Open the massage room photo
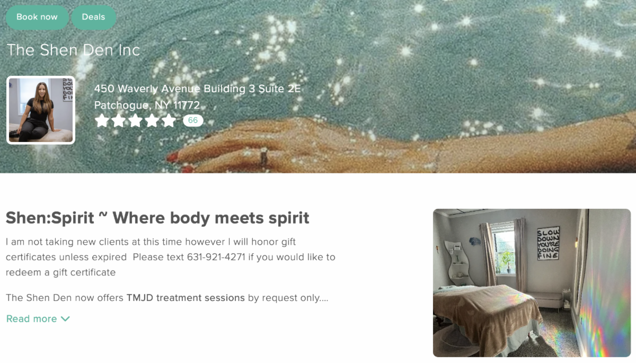The width and height of the screenshot is (636, 364). tap(532, 283)
